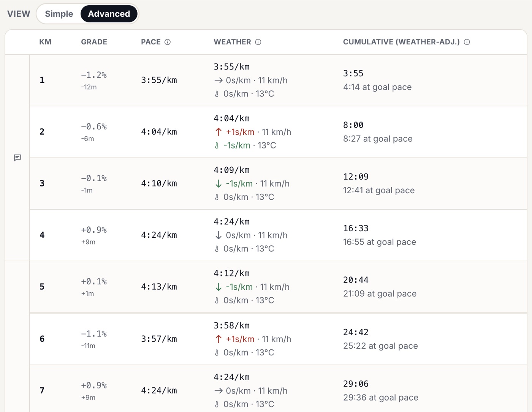Image resolution: width=532 pixels, height=412 pixels.
Task: Open the PACE column info icon
Action: tap(168, 42)
